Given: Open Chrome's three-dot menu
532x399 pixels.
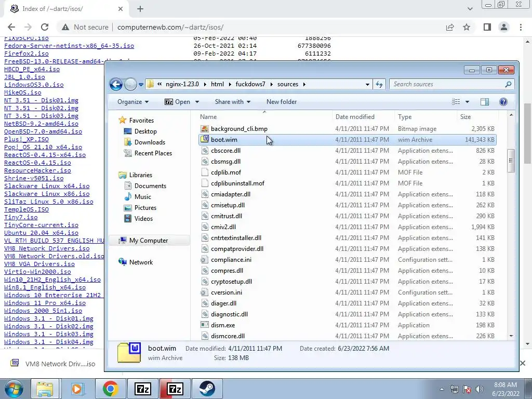Looking at the screenshot, I should (x=521, y=27).
